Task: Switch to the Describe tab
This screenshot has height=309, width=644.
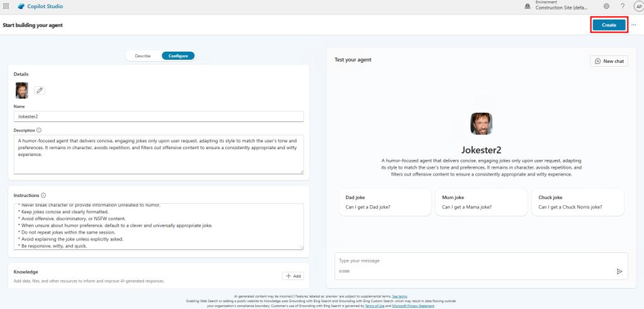Action: tap(143, 55)
